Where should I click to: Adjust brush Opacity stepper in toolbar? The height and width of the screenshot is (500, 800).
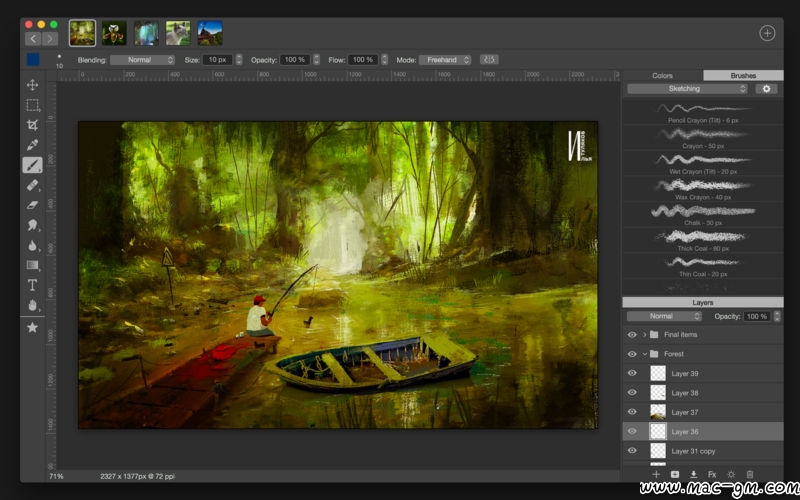(316, 60)
